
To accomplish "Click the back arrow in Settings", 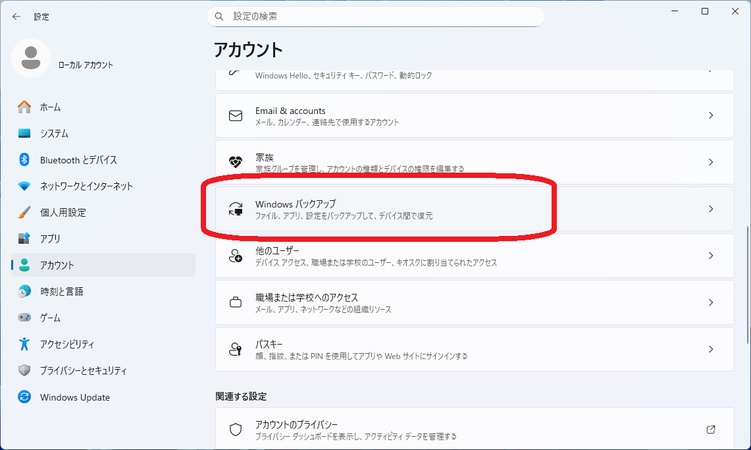I will pos(16,17).
